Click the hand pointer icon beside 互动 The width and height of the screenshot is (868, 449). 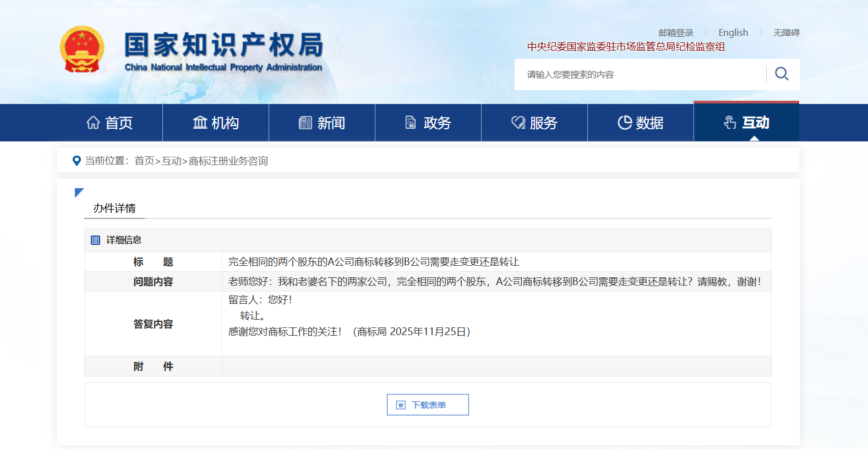[730, 123]
